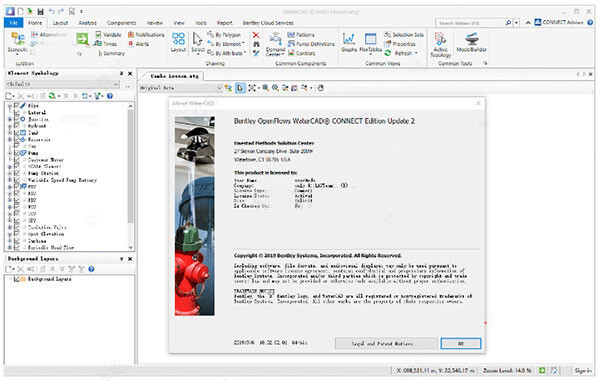Open the Demand Center tool
This screenshot has height=381, width=600.
click(275, 44)
